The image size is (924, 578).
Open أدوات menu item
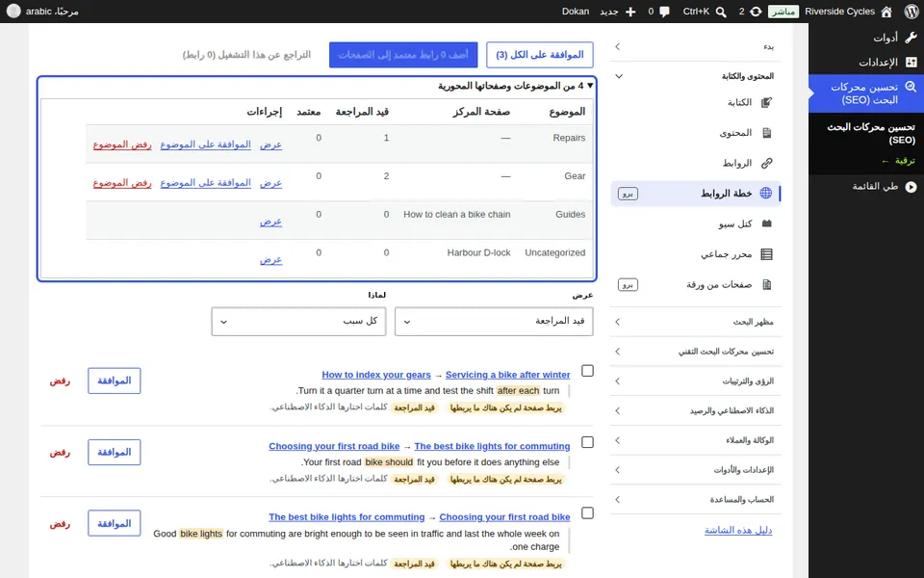pyautogui.click(x=885, y=38)
